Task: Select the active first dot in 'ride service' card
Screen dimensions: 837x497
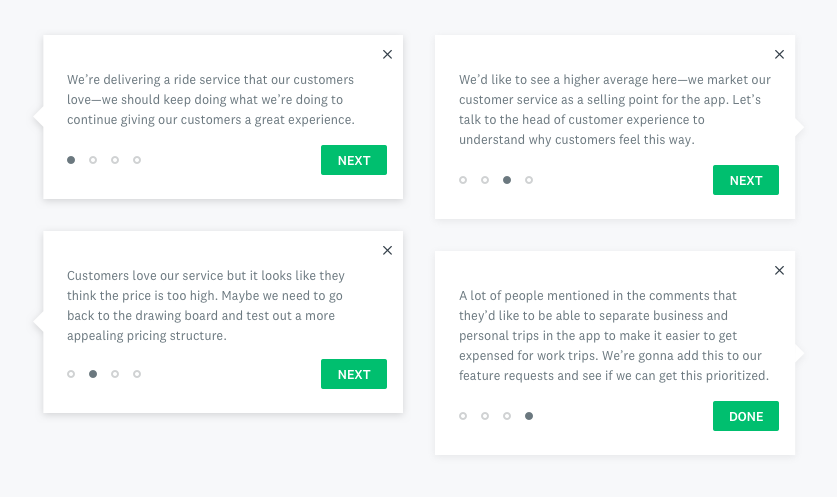Action: (71, 160)
